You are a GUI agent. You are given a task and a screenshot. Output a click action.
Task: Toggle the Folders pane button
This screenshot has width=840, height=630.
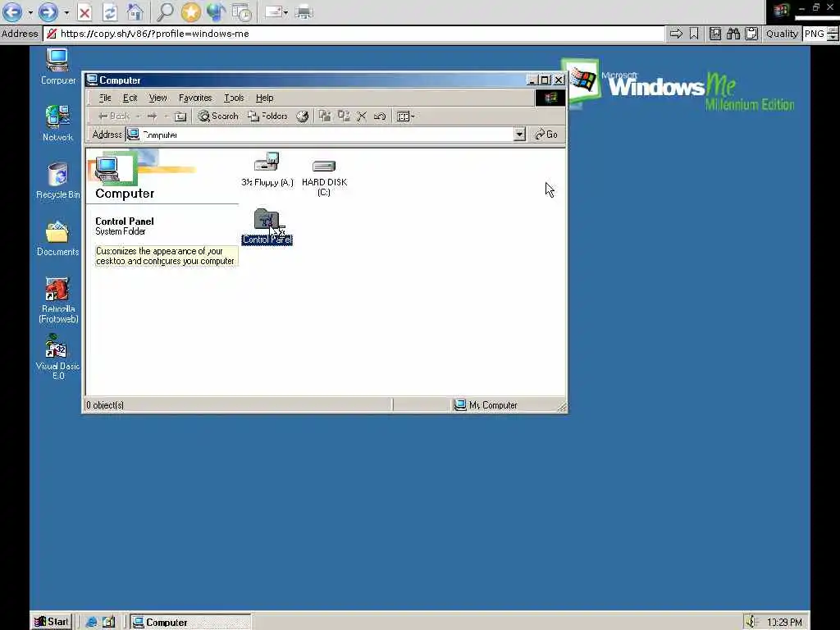[267, 116]
